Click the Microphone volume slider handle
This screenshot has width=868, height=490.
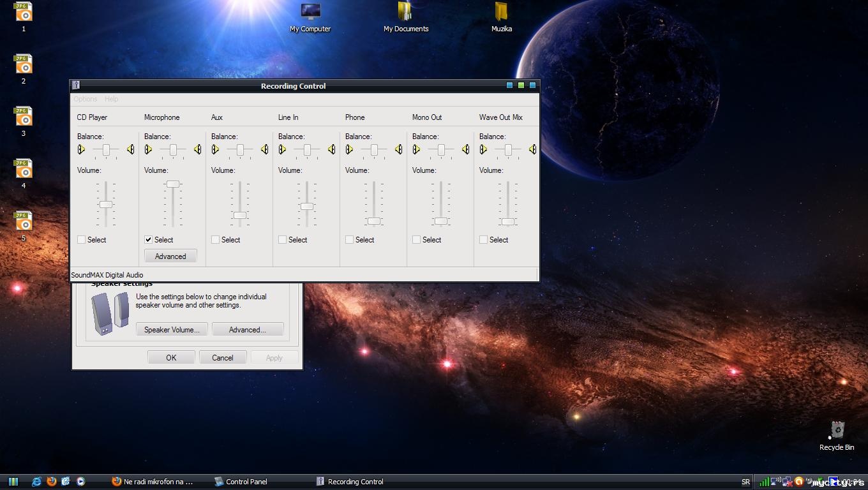173,184
